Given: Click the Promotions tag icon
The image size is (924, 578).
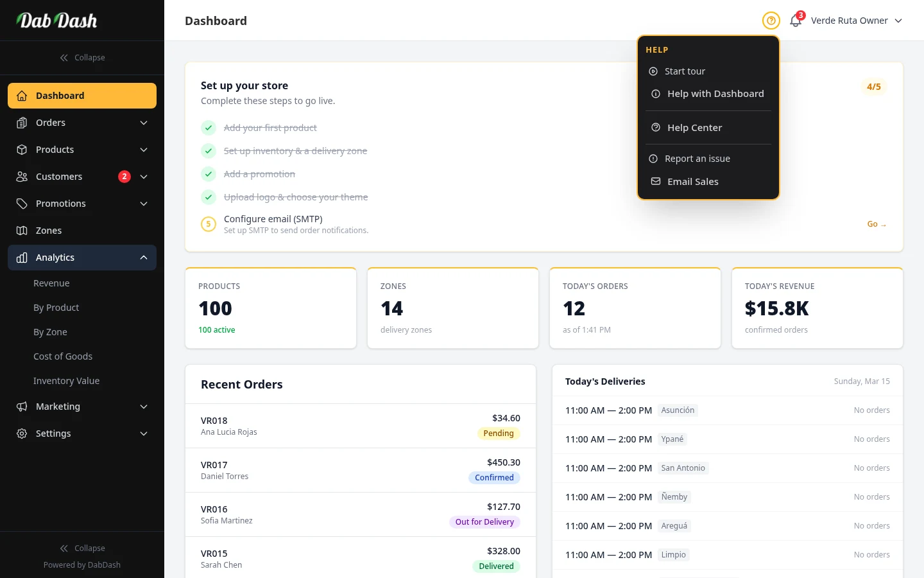Looking at the screenshot, I should [22, 204].
